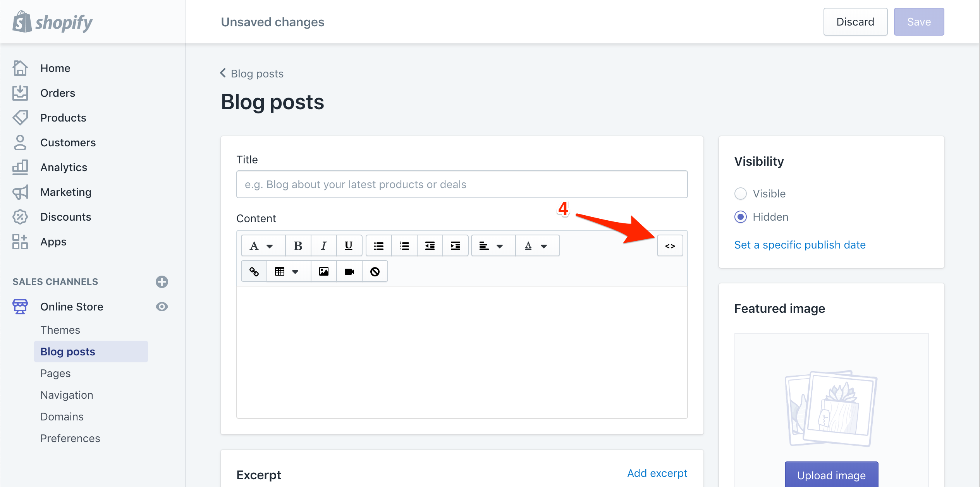Click the unordered list icon
Viewport: 980px width, 487px height.
[x=379, y=245]
